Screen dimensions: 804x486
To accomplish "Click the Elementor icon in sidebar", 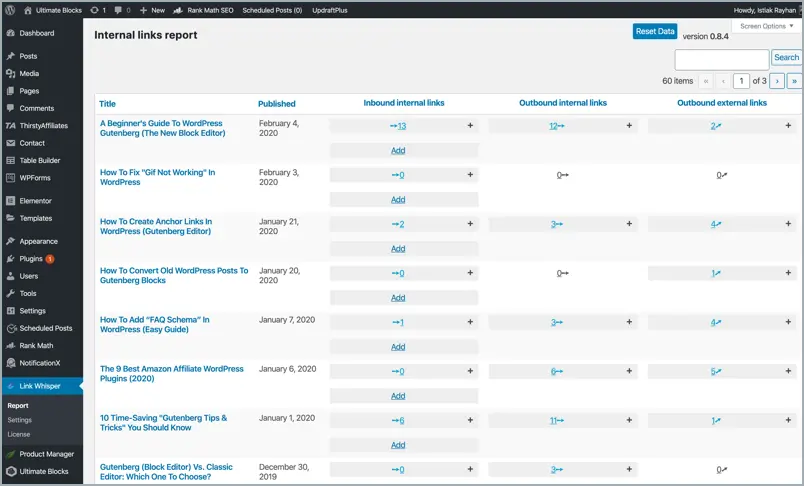I will [10, 201].
